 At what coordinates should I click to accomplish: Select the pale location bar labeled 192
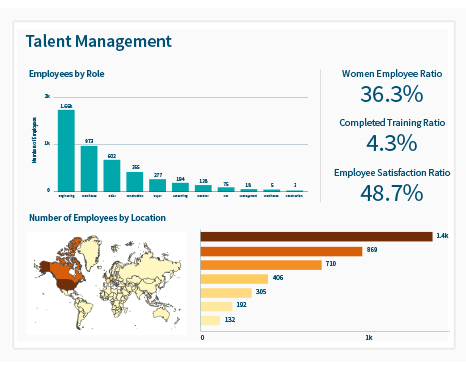point(217,306)
